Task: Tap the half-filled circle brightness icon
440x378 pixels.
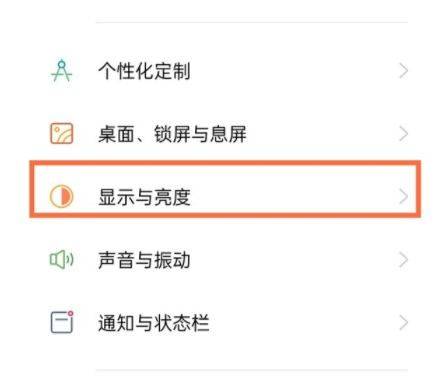Action: [62, 196]
